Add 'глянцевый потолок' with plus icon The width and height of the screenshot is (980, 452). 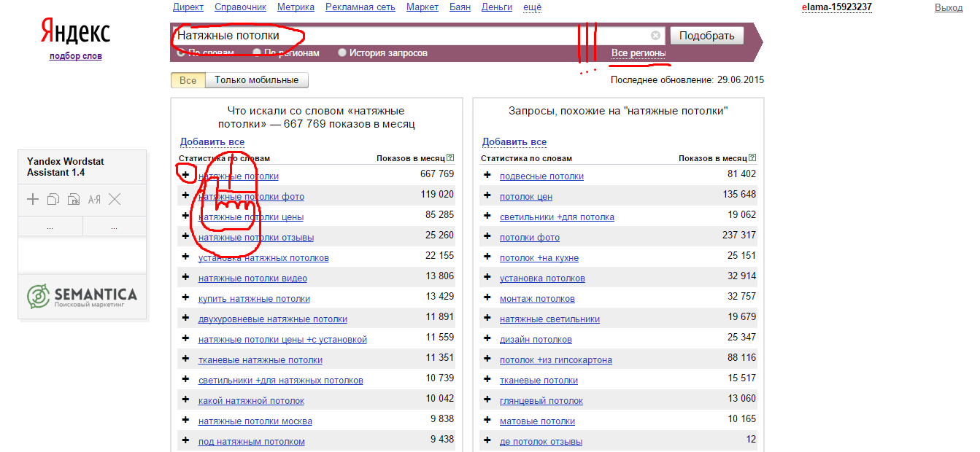point(487,400)
